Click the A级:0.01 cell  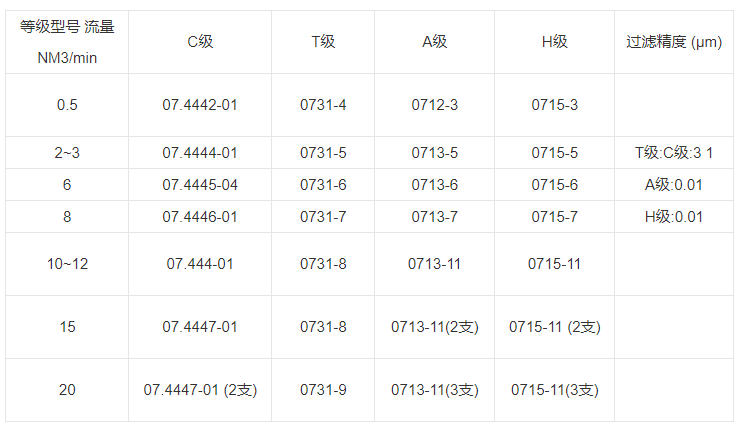click(674, 185)
